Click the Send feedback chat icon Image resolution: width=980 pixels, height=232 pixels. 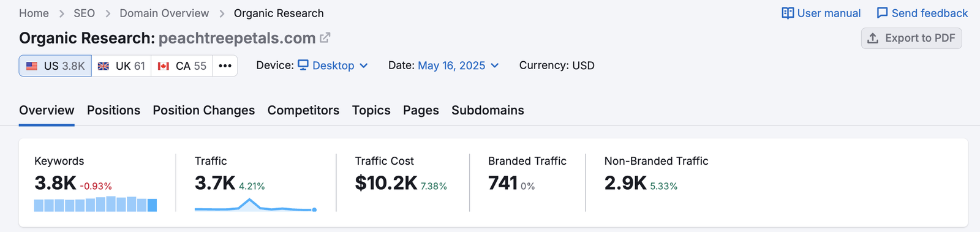[882, 13]
